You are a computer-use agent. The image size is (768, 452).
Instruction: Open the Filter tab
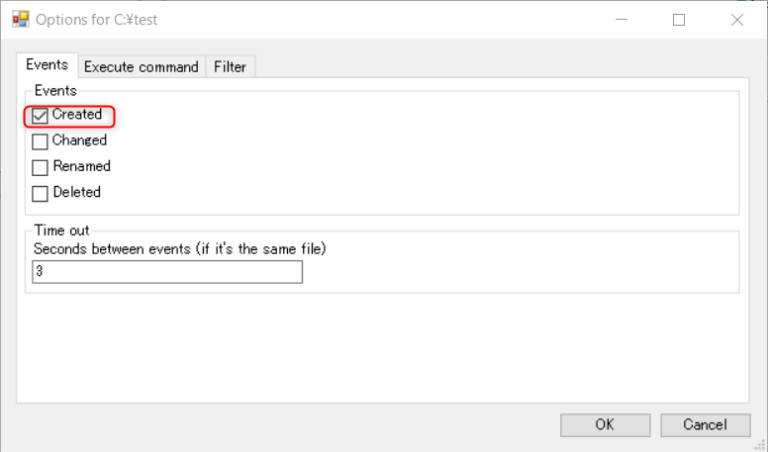click(230, 67)
